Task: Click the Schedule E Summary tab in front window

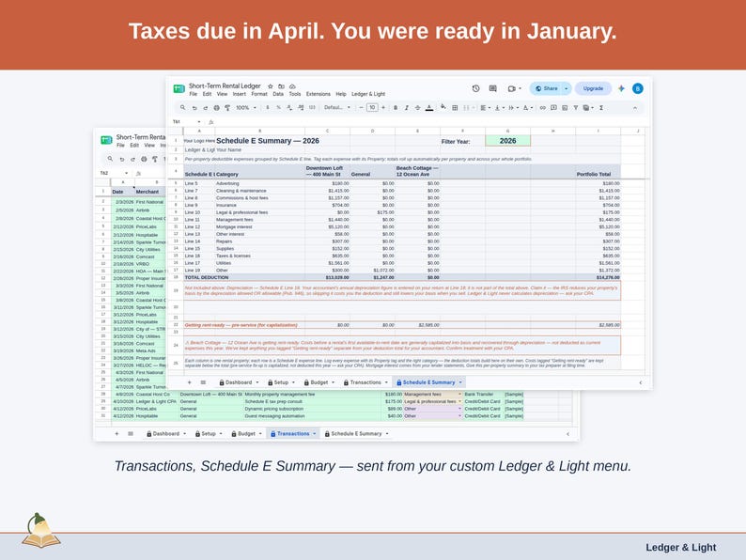Action: tap(428, 382)
